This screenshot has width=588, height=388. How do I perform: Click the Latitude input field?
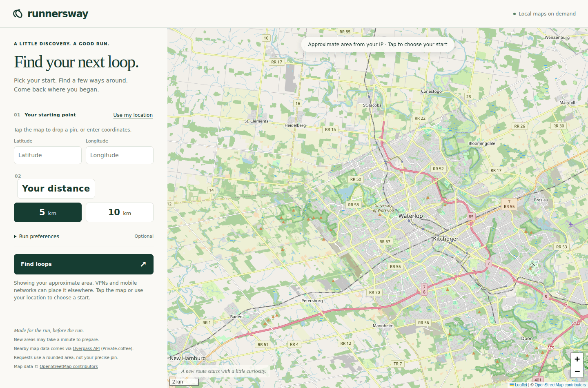click(x=48, y=155)
